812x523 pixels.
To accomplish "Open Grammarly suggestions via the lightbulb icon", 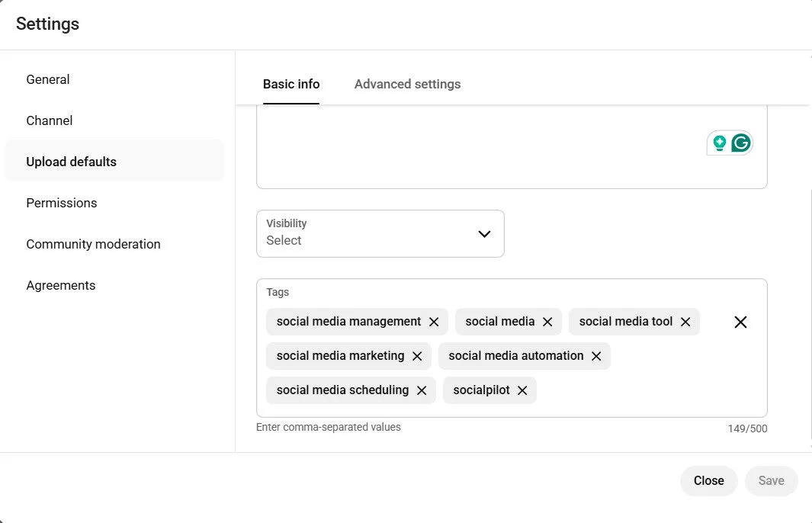I will click(x=717, y=143).
